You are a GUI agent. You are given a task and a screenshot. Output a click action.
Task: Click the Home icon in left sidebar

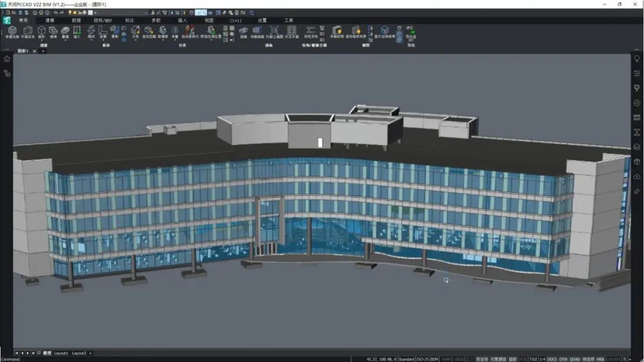click(x=7, y=59)
